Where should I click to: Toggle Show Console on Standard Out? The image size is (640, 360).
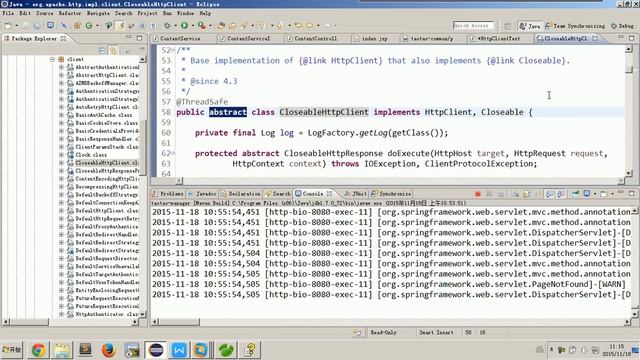click(550, 194)
